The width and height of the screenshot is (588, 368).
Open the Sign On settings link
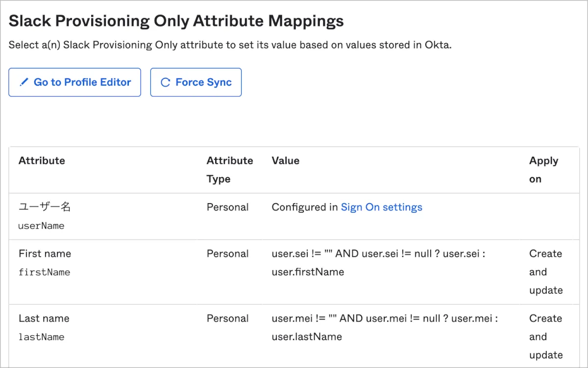(381, 207)
